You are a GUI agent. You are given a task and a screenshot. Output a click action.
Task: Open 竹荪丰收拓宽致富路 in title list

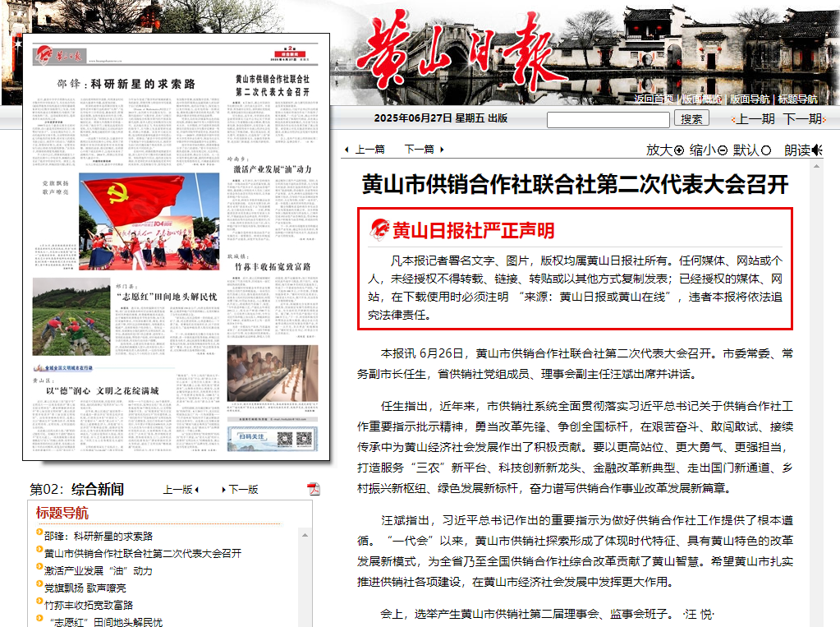click(x=89, y=605)
